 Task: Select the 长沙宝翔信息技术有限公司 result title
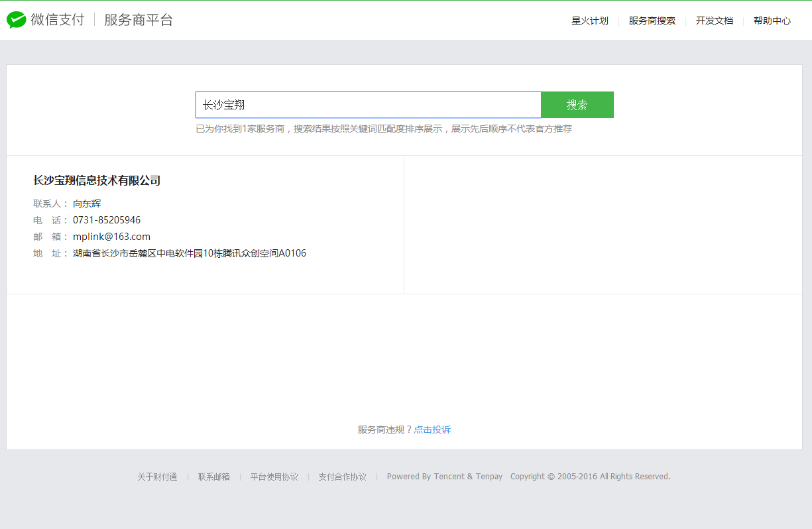point(97,180)
